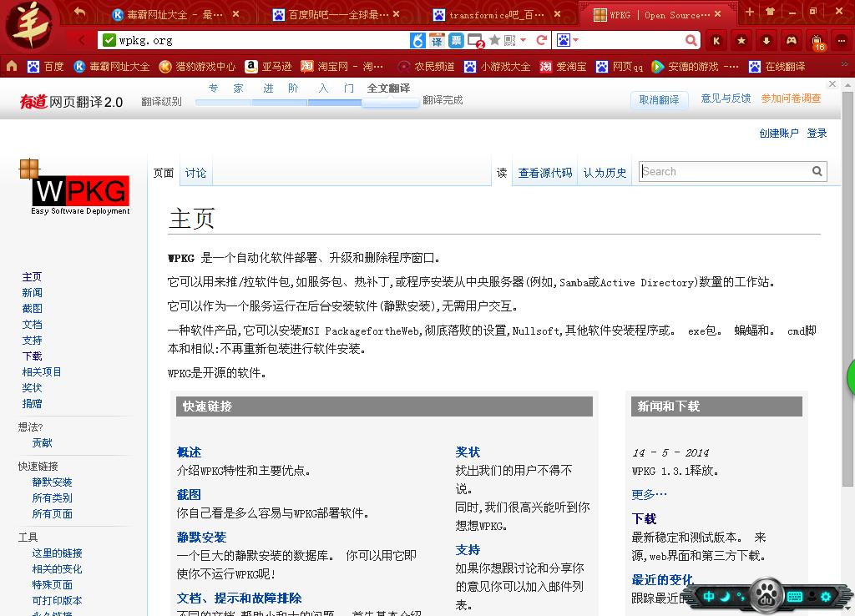
Task: Click the WPKG Search input field
Action: pos(726,171)
